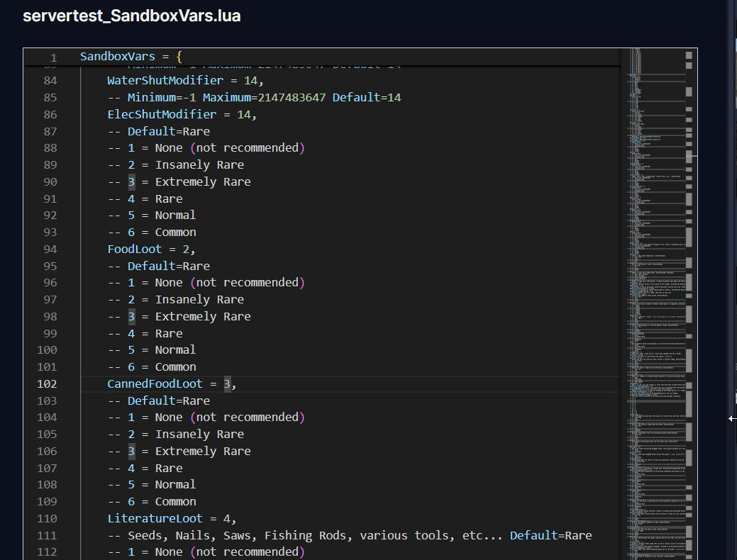Click the 'CannedFoodLoot = 3,' line
737x560 pixels.
tap(172, 383)
